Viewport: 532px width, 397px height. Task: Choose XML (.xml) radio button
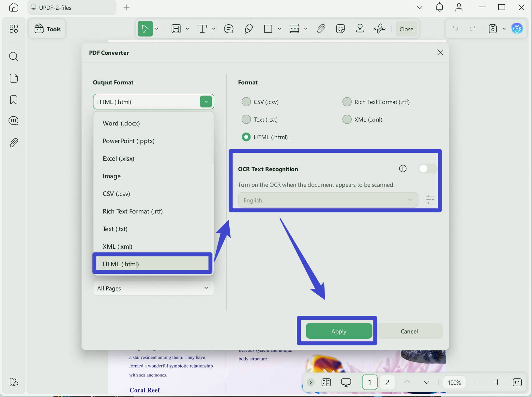click(x=347, y=120)
